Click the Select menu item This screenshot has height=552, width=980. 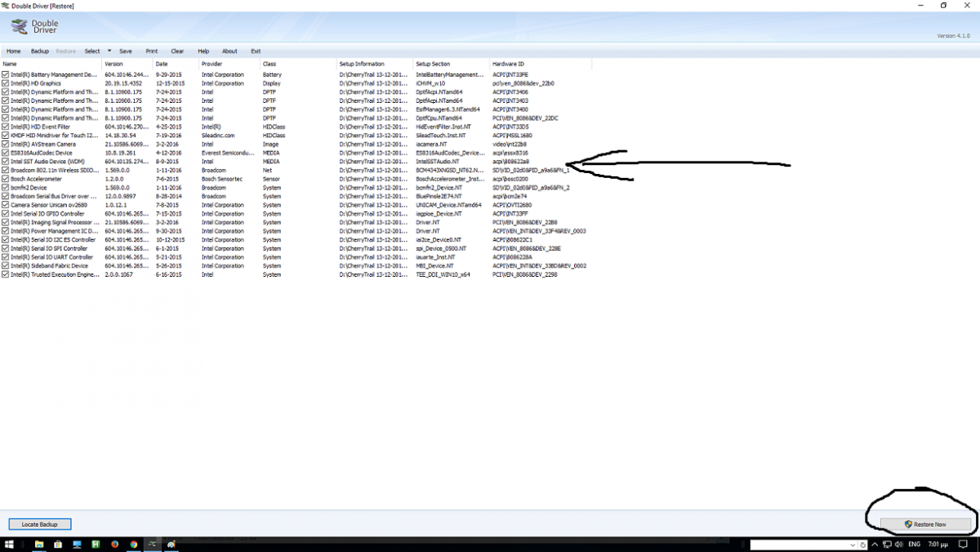92,51
